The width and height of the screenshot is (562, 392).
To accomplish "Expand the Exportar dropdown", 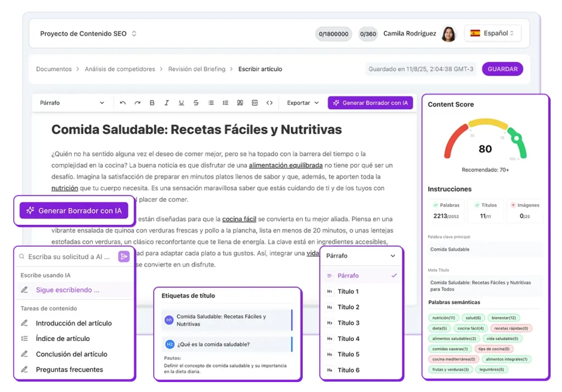I will [302, 103].
